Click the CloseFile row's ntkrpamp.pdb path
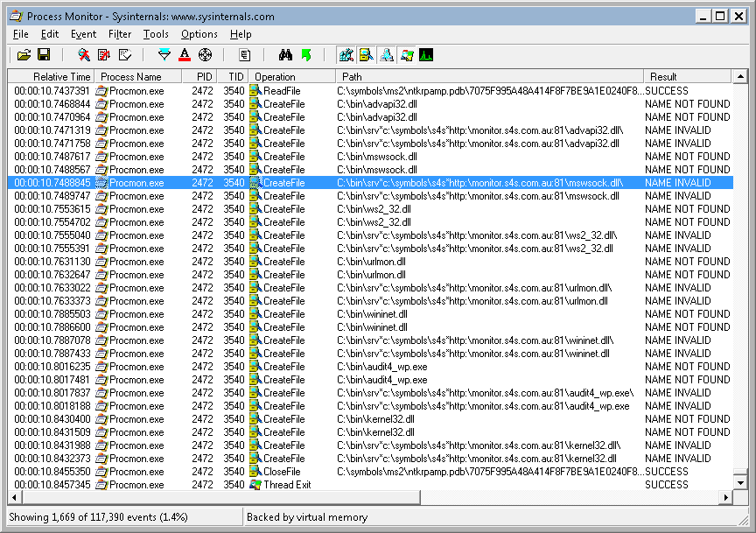756x533 pixels. 490,471
